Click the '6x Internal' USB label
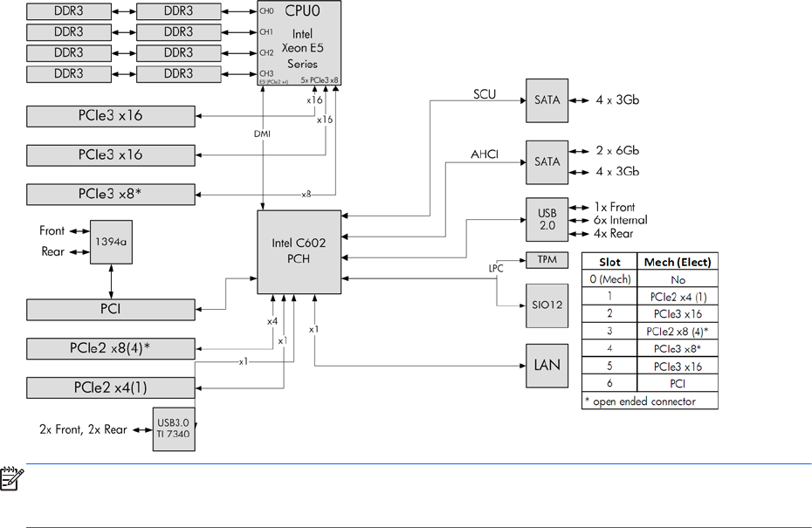 point(621,220)
